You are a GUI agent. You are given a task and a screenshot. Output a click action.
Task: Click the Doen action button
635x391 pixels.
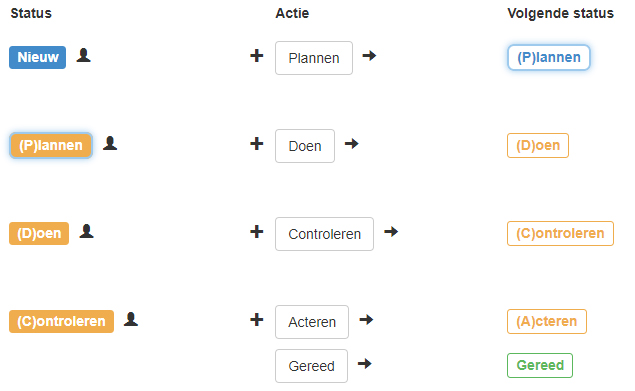[305, 146]
